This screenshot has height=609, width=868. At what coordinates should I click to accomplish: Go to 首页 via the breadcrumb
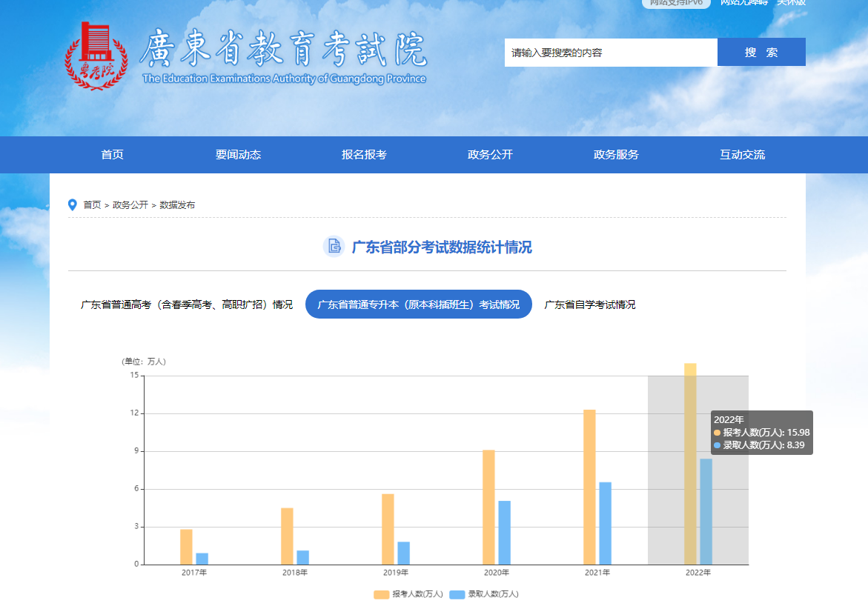(93, 205)
